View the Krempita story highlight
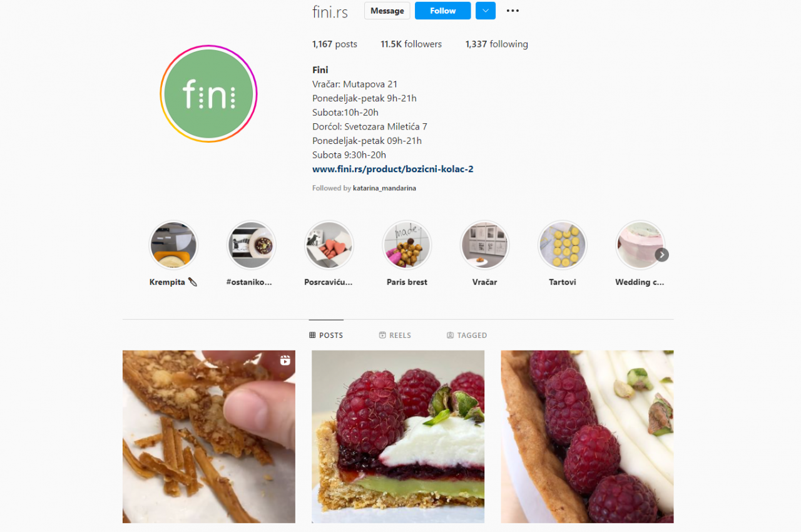The height and width of the screenshot is (532, 801). (x=173, y=245)
